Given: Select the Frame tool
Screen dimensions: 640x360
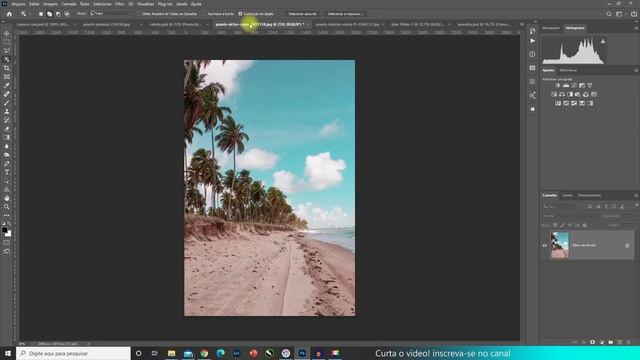Looking at the screenshot, I should click(7, 76).
